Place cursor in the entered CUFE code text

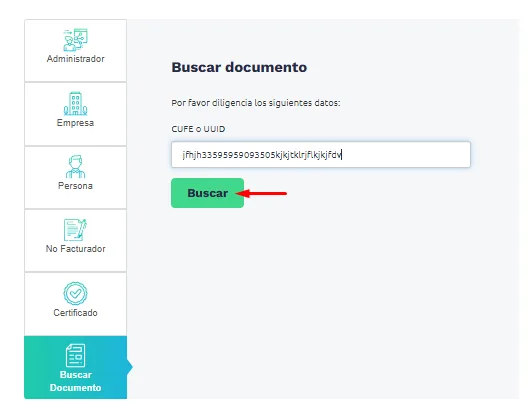[262, 155]
